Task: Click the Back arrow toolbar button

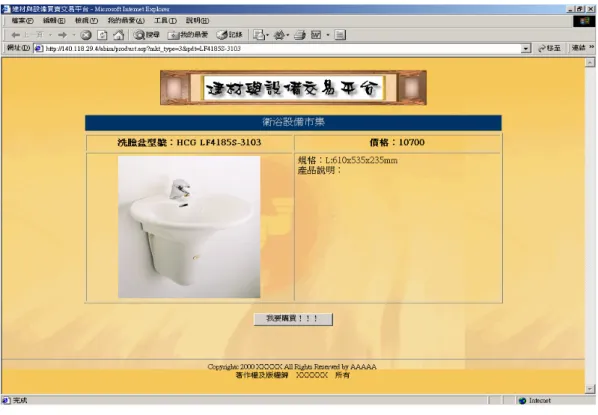Action: point(15,35)
